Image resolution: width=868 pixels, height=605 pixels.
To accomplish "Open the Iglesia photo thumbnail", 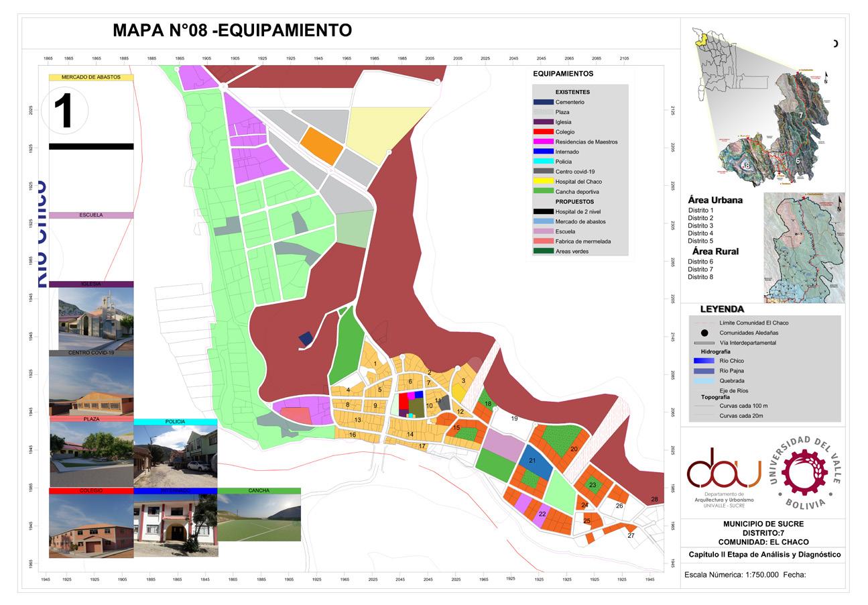I will pos(96,319).
